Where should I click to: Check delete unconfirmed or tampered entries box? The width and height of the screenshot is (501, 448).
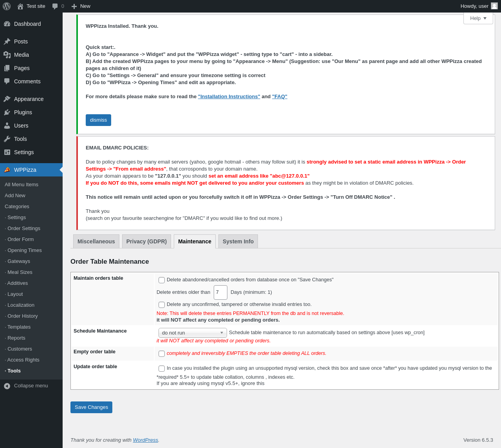pos(162,305)
